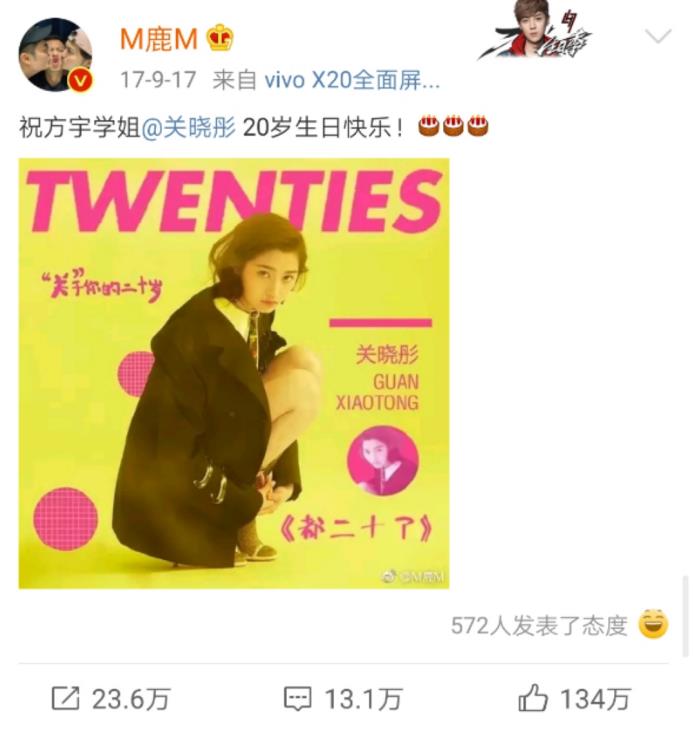Viewport: 693px width, 731px height.
Task: Open the @关晓彤 mention link
Action: [188, 127]
